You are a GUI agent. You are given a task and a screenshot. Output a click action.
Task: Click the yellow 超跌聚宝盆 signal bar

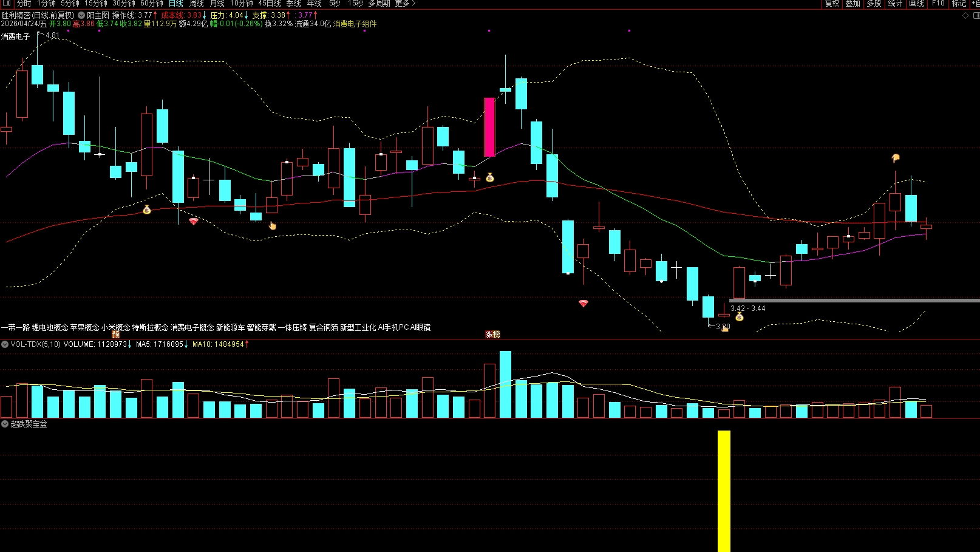pos(724,491)
